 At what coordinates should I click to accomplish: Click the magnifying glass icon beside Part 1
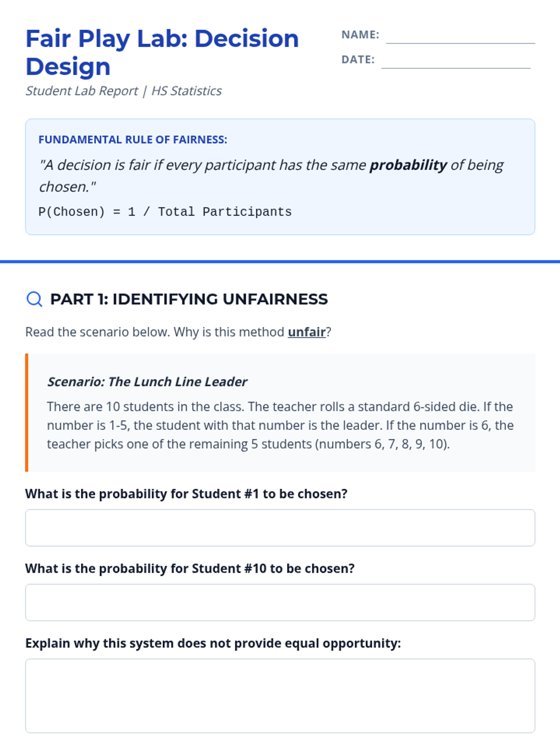click(x=34, y=299)
